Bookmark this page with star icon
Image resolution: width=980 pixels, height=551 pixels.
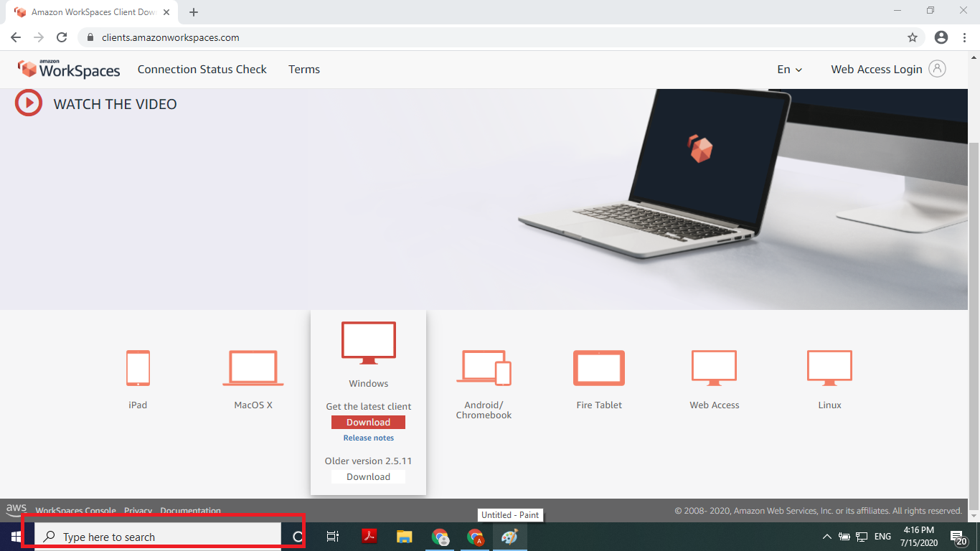[913, 37]
